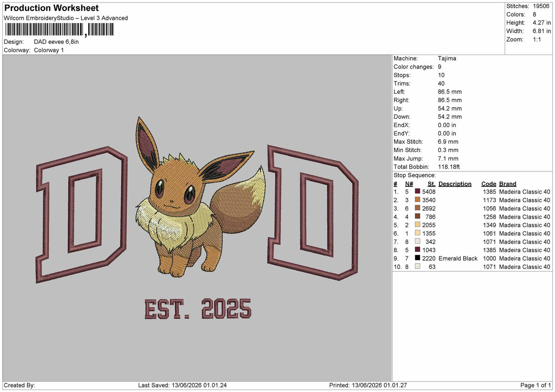Viewport: 555px width, 392px height.
Task: Click the 'Created By:' footer label
Action: click(19, 386)
